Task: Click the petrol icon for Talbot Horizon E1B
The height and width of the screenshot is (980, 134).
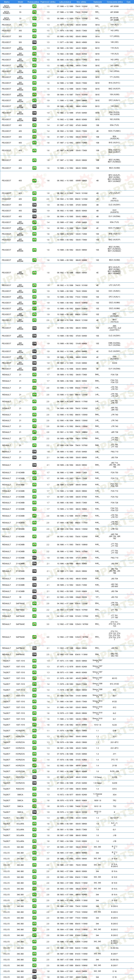Action: [x=34, y=731]
